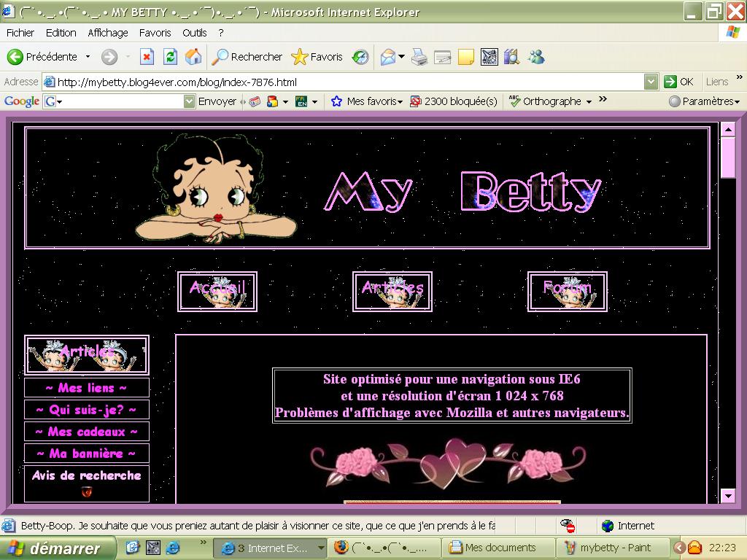
Task: Click the vertical scrollbar thumb
Action: click(727, 157)
